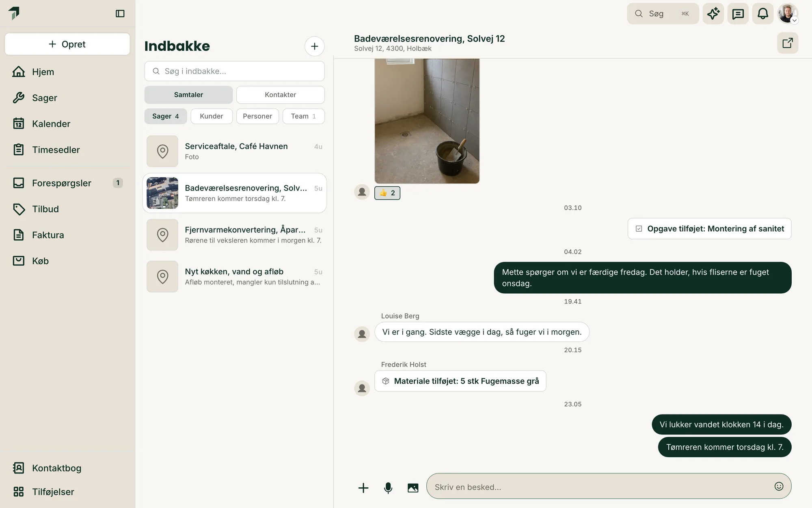Open Fjernvarmekonvertering conversation
The height and width of the screenshot is (508, 812).
[235, 235]
